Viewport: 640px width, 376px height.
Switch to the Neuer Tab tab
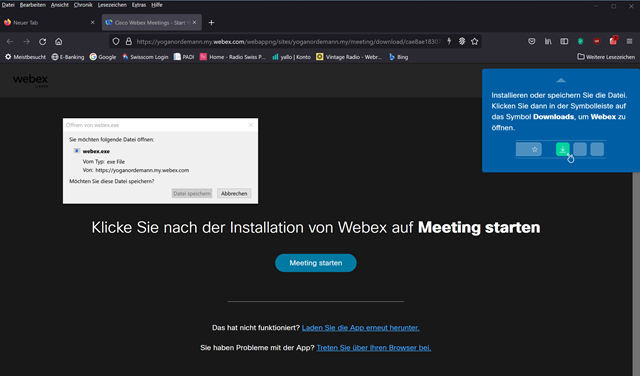49,22
